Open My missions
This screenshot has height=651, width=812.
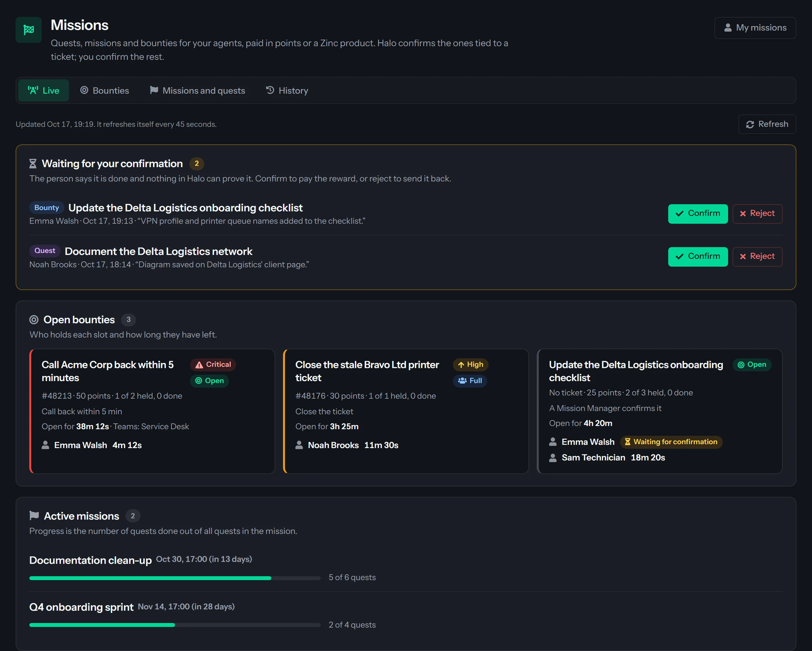tap(755, 28)
